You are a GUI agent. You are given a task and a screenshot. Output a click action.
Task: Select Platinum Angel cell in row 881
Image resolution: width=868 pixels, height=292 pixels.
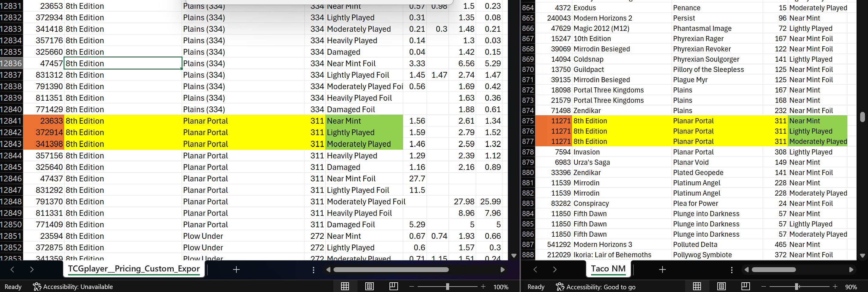point(717,183)
